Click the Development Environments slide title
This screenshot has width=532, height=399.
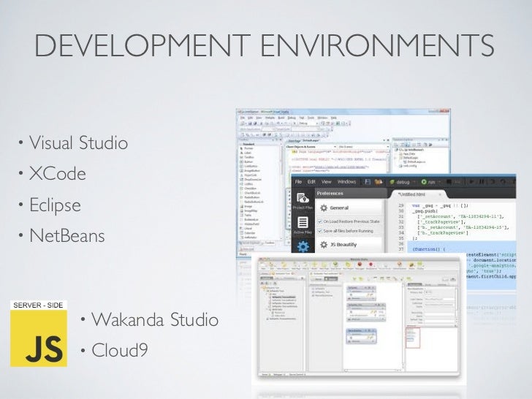point(265,45)
